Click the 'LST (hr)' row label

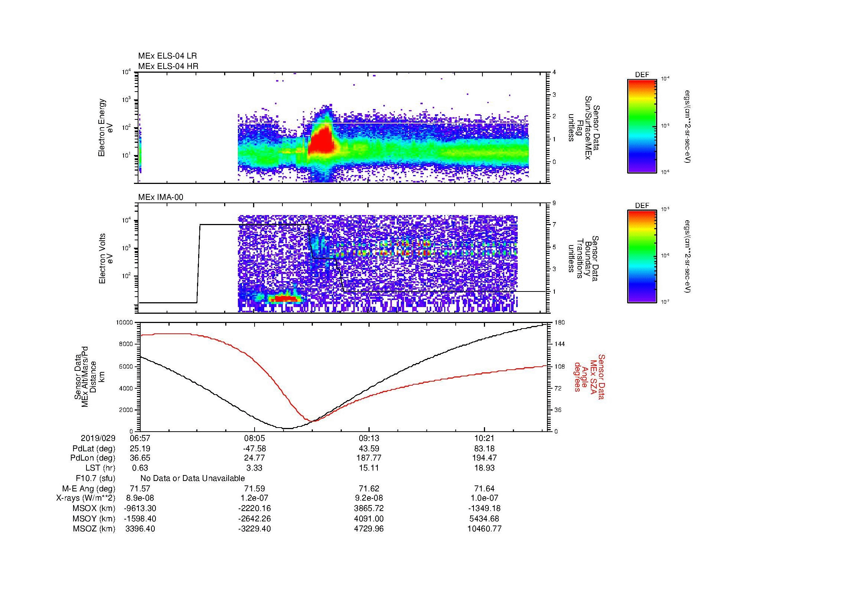(100, 468)
